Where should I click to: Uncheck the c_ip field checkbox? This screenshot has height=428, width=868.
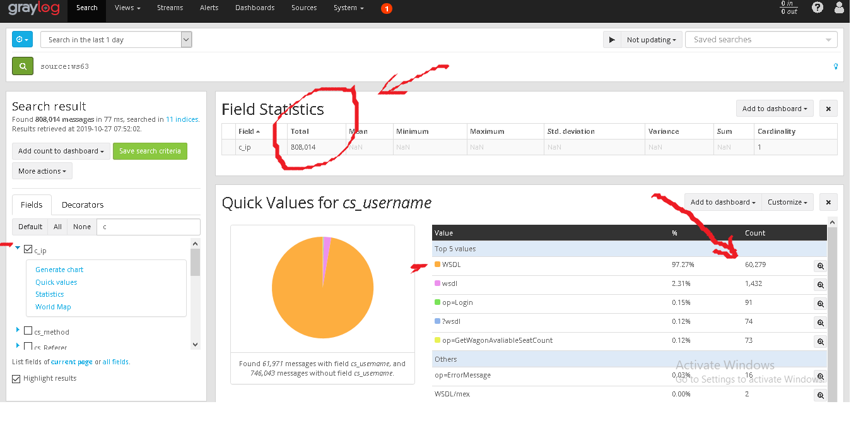(x=28, y=250)
